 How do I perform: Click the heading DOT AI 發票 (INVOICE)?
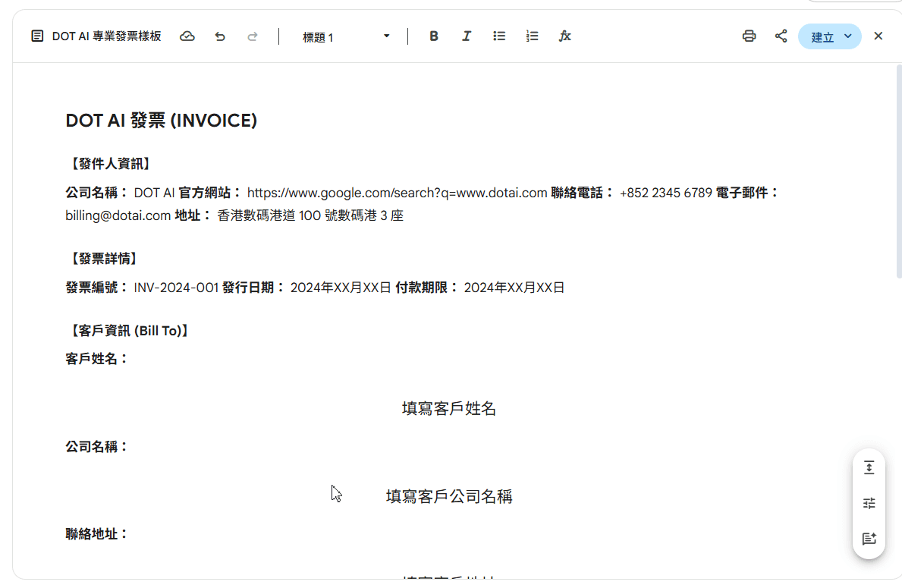(161, 120)
